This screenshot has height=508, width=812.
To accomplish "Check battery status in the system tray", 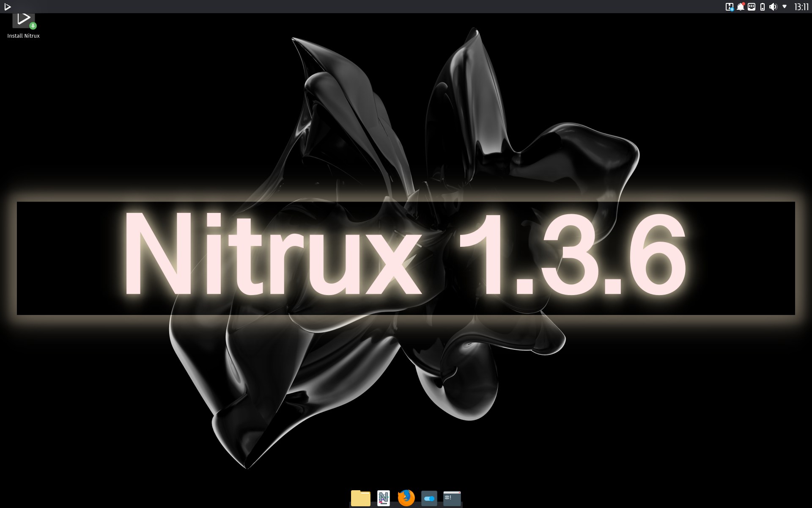I will (763, 7).
